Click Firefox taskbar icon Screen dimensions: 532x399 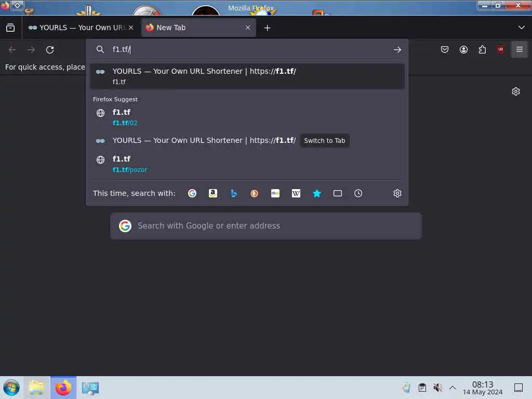[x=63, y=388]
